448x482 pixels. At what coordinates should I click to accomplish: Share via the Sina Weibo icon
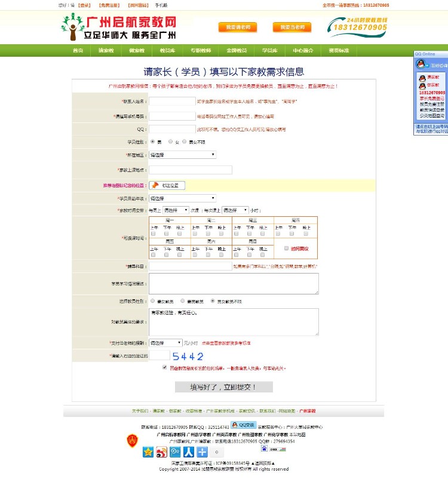coord(161,452)
